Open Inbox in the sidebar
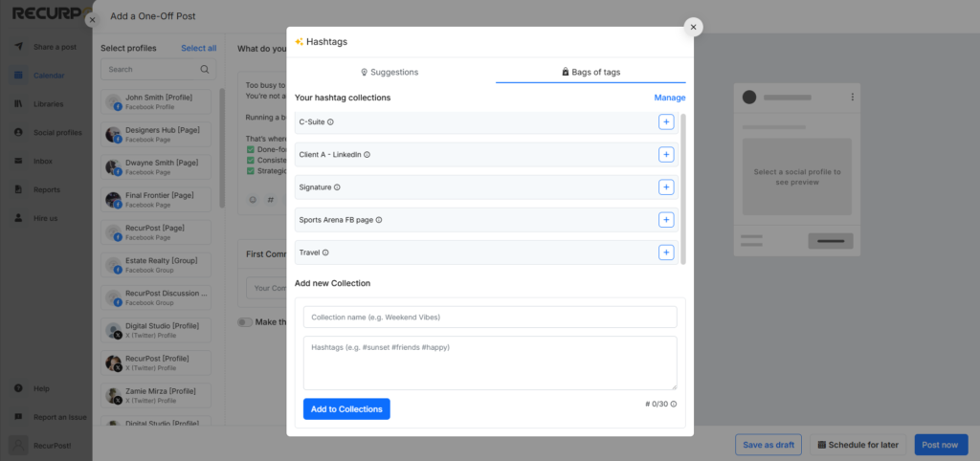Screen dimensions: 980x461 [x=45, y=162]
